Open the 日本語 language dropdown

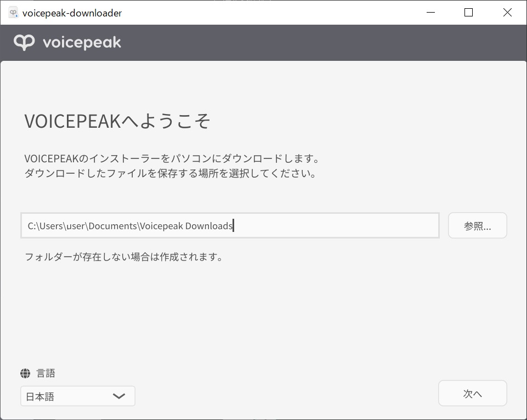coord(78,396)
